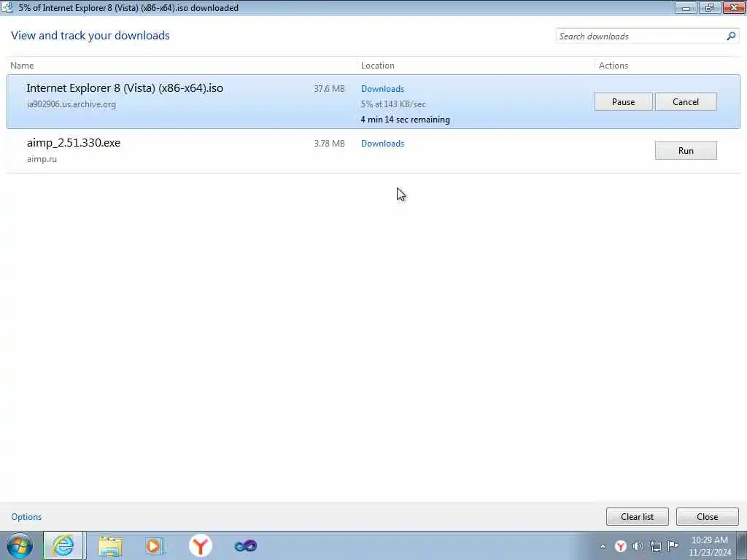This screenshot has height=560, width=747.
Task: Click Location column header
Action: pyautogui.click(x=378, y=66)
